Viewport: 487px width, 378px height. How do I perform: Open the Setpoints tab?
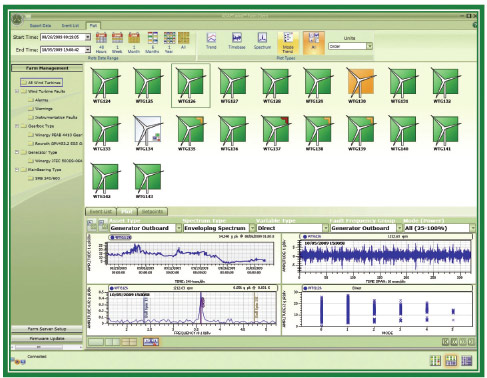click(152, 212)
